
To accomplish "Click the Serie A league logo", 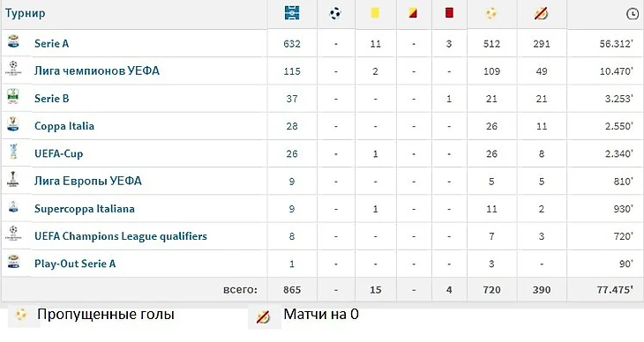I will coord(13,41).
